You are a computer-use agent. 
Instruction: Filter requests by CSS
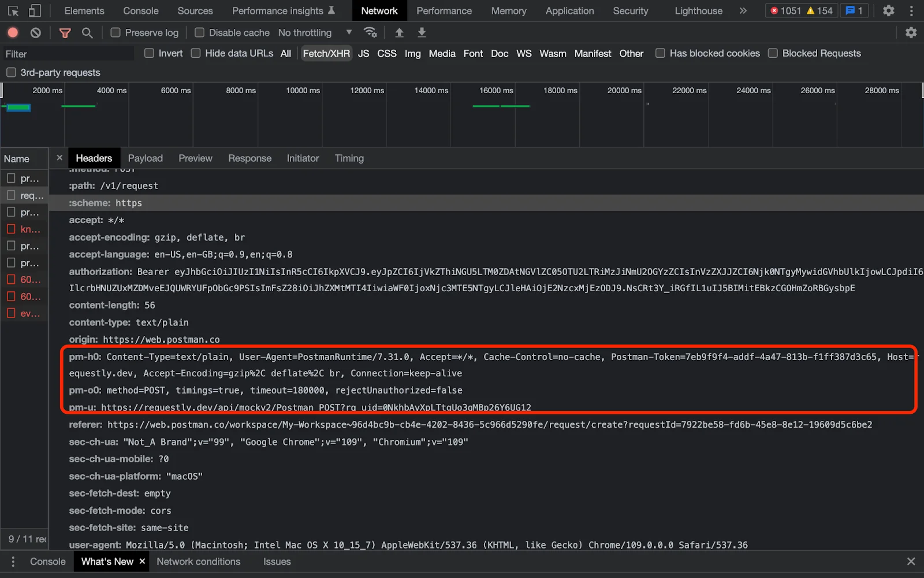coord(387,54)
